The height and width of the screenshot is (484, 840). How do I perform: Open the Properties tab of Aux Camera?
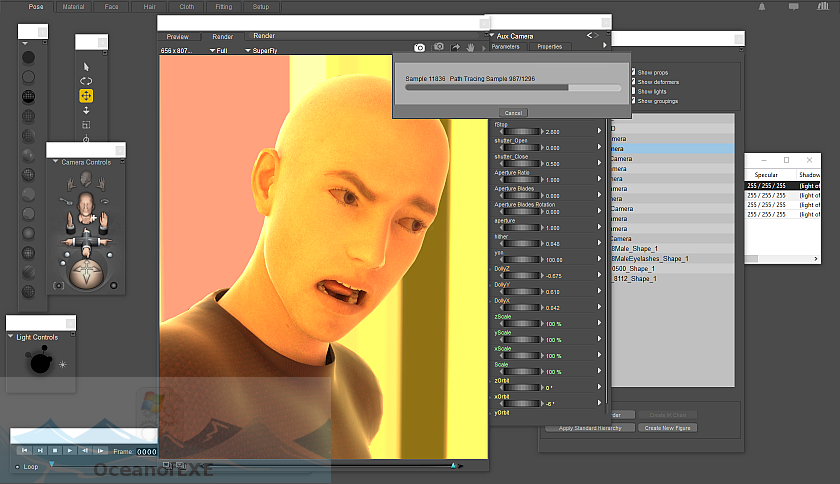[549, 46]
